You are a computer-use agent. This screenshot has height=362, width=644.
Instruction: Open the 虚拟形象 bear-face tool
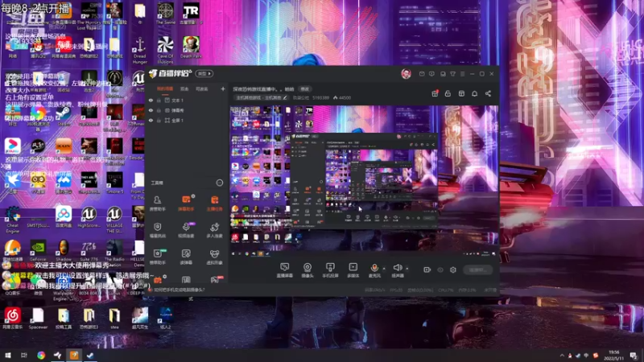(214, 257)
